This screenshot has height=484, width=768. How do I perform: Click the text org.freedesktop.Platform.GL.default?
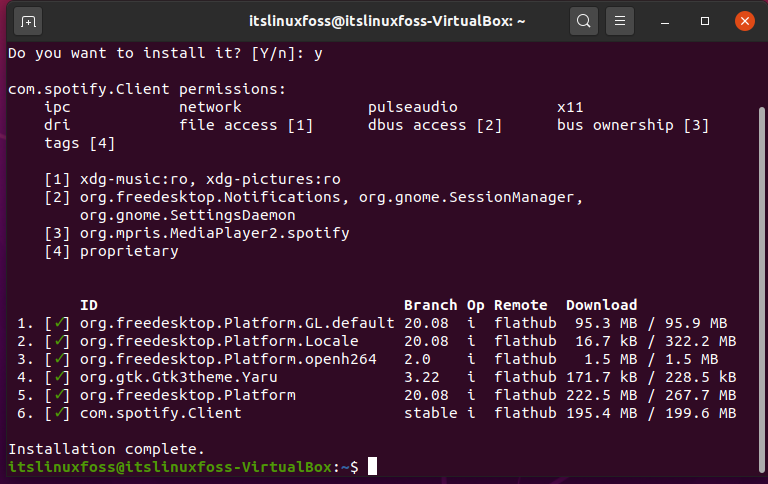(x=237, y=323)
